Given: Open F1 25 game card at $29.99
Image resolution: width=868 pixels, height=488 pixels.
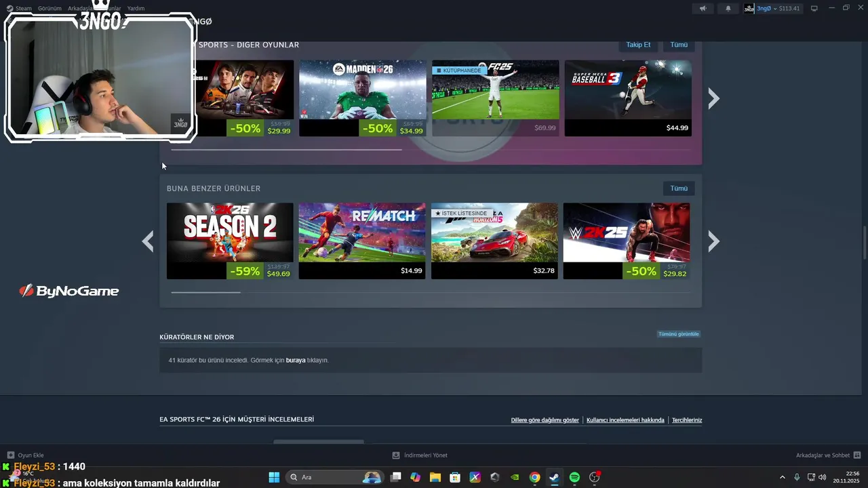Looking at the screenshot, I should click(245, 98).
